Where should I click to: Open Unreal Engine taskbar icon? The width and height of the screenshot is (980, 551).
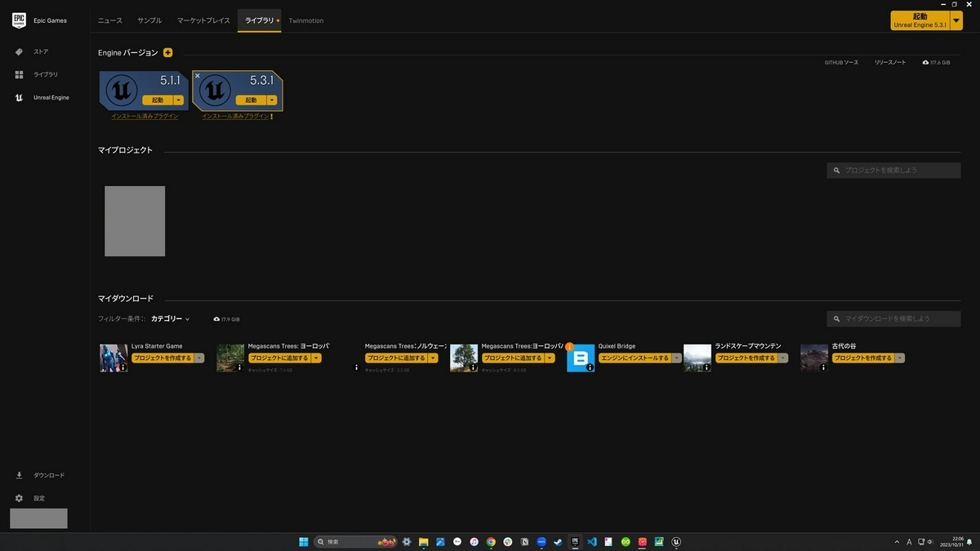[x=676, y=542]
